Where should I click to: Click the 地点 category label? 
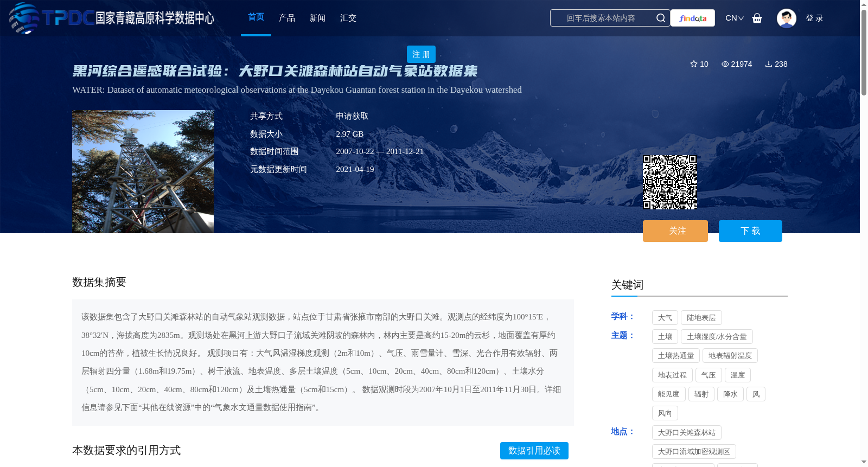(622, 431)
